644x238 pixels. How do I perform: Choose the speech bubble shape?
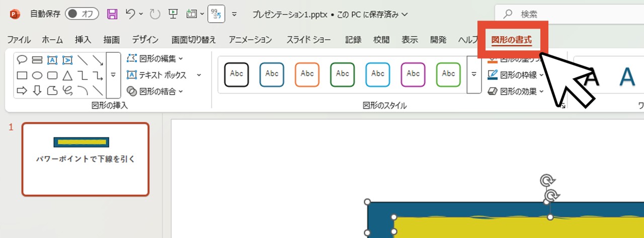[22, 60]
